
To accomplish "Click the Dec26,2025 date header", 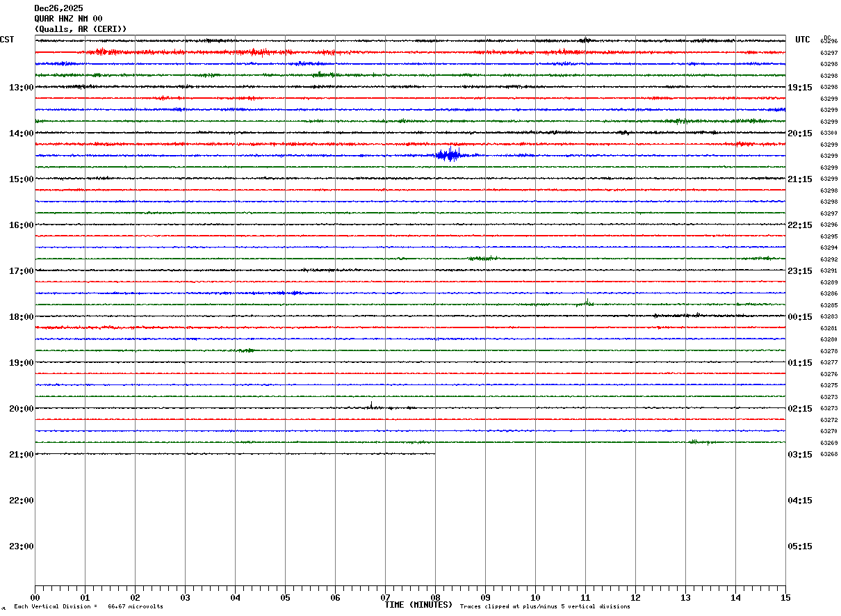I will coord(58,8).
